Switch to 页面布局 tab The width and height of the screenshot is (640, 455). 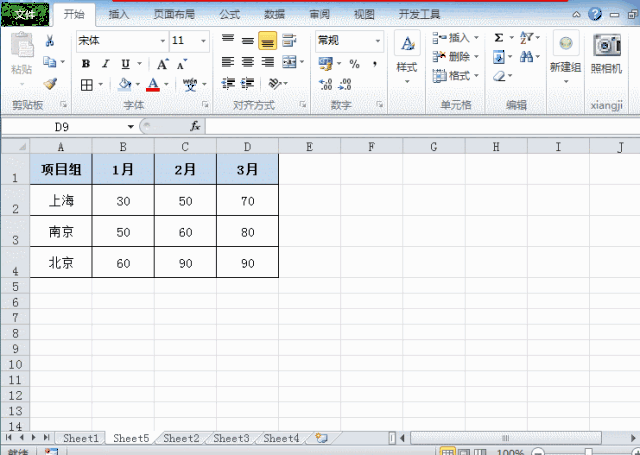point(174,15)
